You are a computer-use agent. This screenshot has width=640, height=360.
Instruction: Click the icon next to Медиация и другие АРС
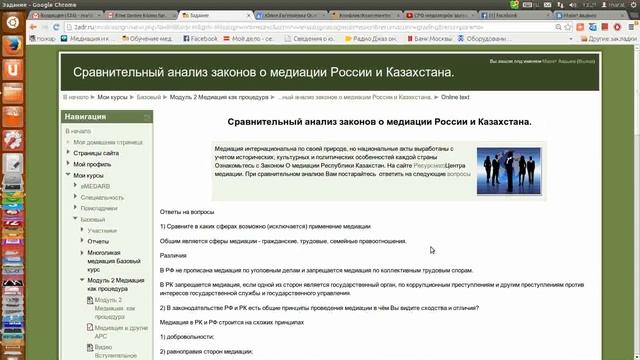point(90,327)
